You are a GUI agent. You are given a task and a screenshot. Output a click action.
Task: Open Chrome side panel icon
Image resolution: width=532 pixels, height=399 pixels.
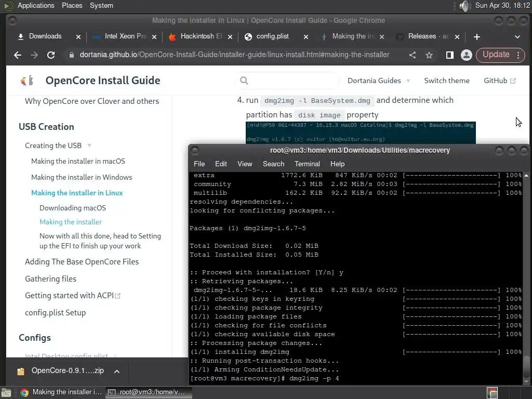tap(449, 55)
